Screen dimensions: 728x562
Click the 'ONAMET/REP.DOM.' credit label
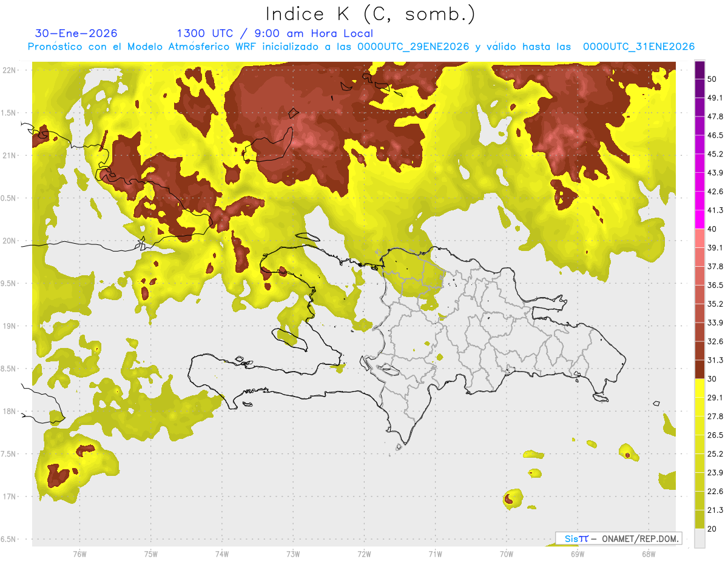coord(639,538)
